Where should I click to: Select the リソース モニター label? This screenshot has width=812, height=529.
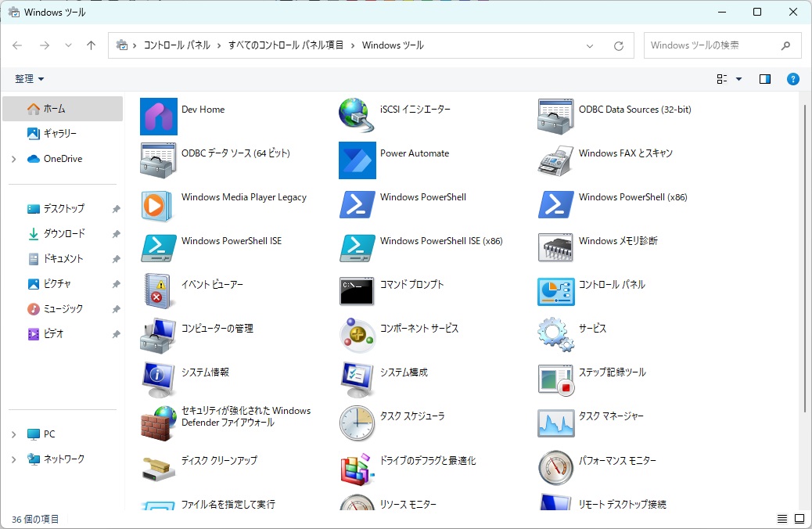tap(408, 504)
